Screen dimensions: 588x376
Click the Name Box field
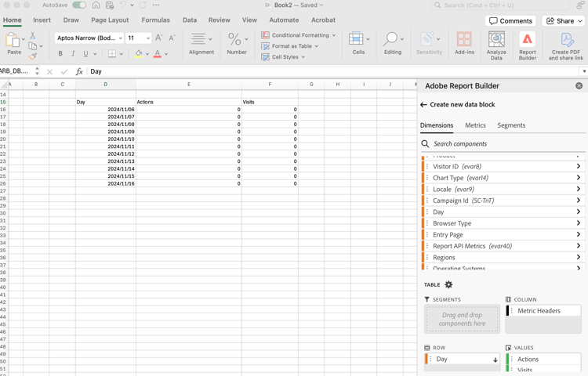(x=17, y=71)
